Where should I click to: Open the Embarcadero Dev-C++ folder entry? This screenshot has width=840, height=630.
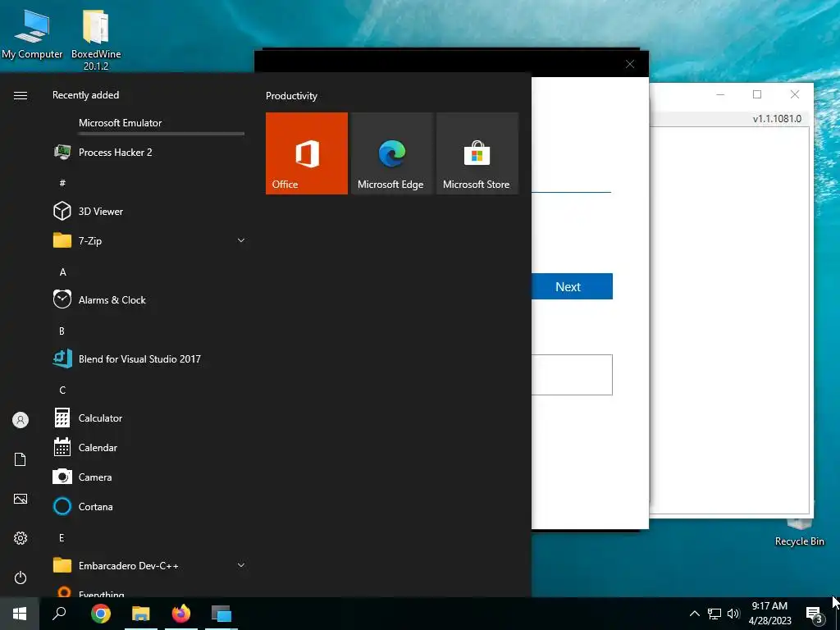click(x=149, y=565)
